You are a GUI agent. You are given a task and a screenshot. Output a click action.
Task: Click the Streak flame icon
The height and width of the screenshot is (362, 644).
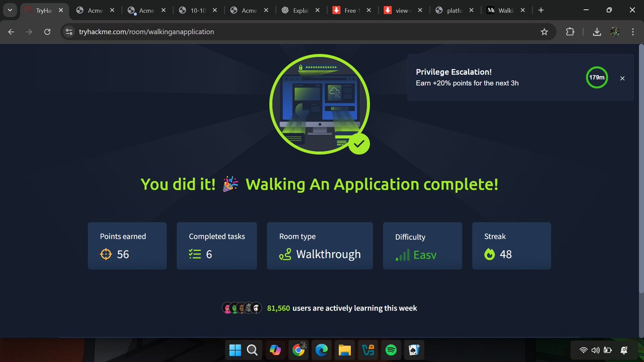coord(489,255)
